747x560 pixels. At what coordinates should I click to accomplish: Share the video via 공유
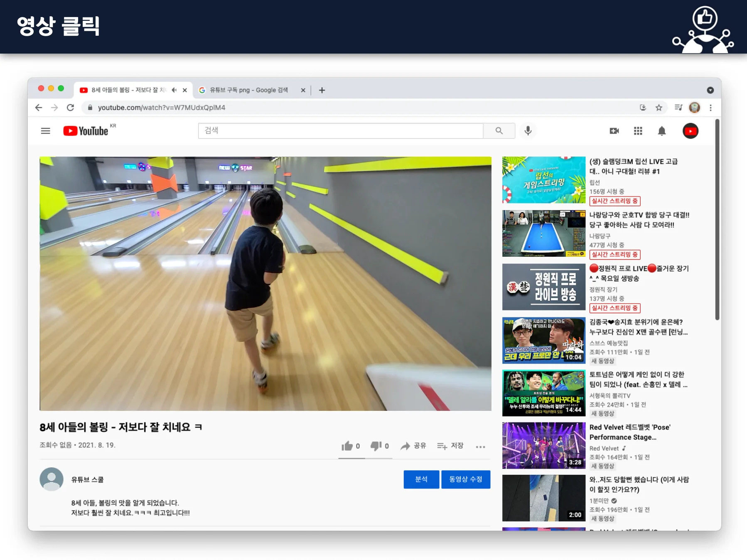click(x=413, y=446)
